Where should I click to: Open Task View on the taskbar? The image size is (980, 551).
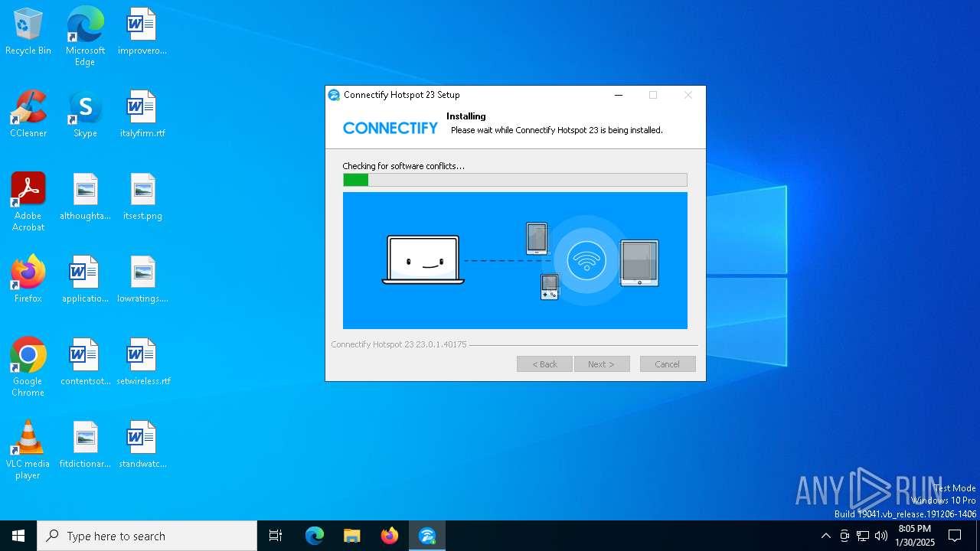(276, 536)
